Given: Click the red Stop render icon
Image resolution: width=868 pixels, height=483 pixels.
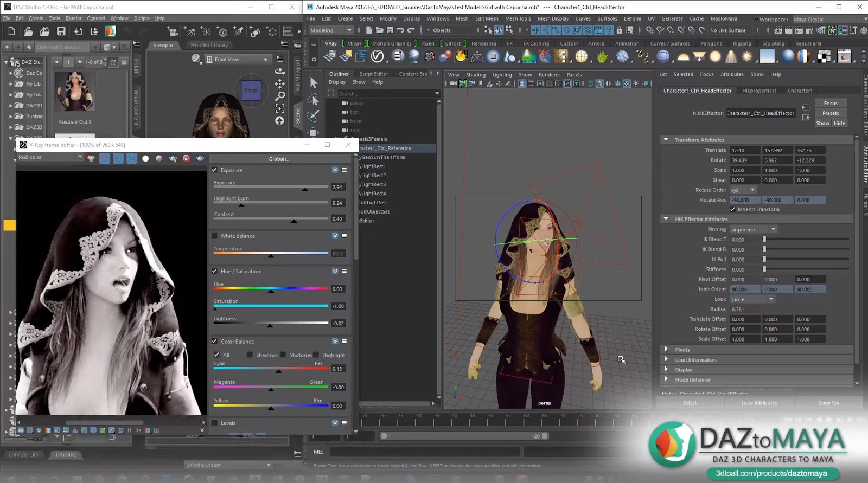Looking at the screenshot, I should 186,158.
